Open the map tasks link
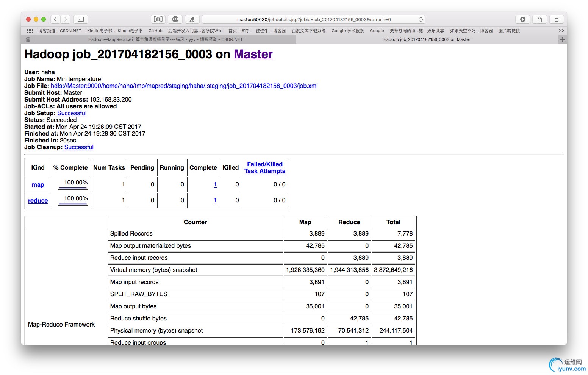The image size is (588, 375). click(38, 185)
